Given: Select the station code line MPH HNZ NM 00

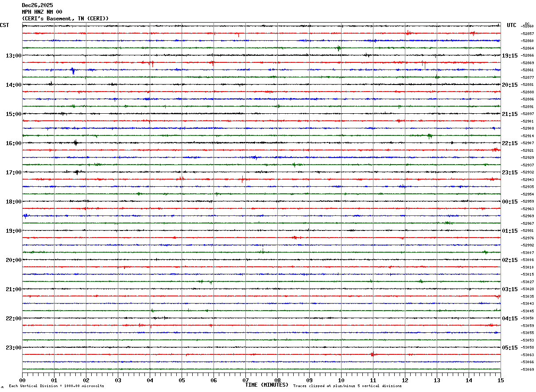Looking at the screenshot, I should 42,12.
